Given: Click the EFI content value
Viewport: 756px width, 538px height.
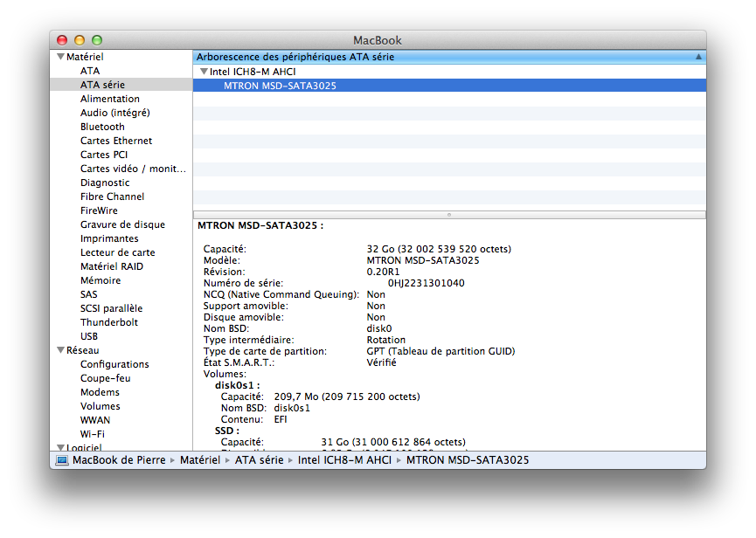Looking at the screenshot, I should coord(281,419).
